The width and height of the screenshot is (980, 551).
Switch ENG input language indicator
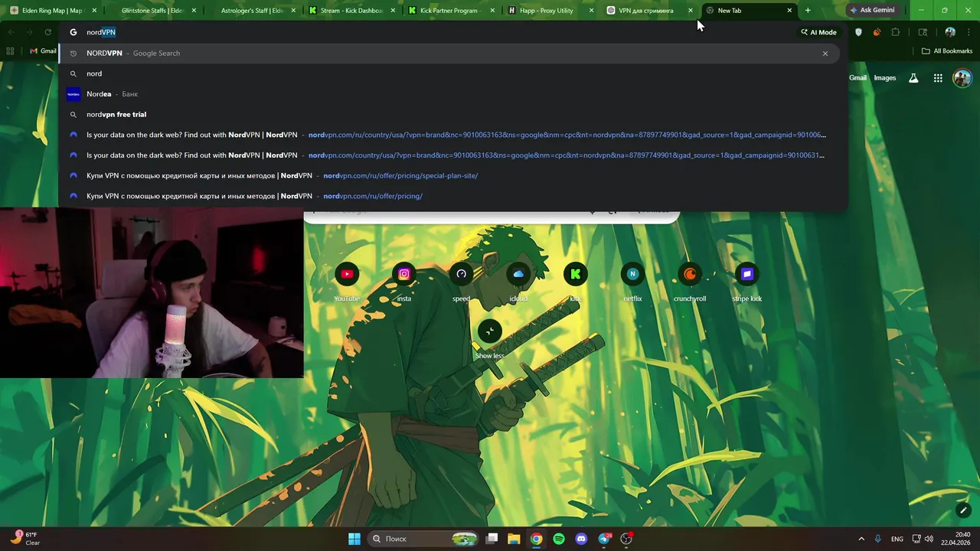(x=897, y=539)
